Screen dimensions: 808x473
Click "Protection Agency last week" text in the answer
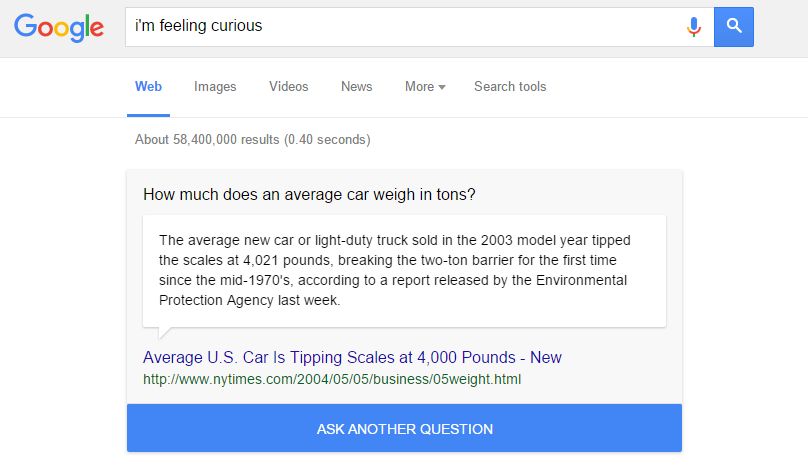click(x=249, y=300)
